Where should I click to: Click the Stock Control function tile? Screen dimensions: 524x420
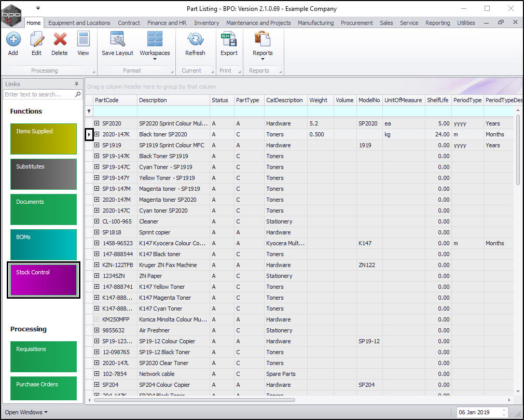tap(44, 279)
